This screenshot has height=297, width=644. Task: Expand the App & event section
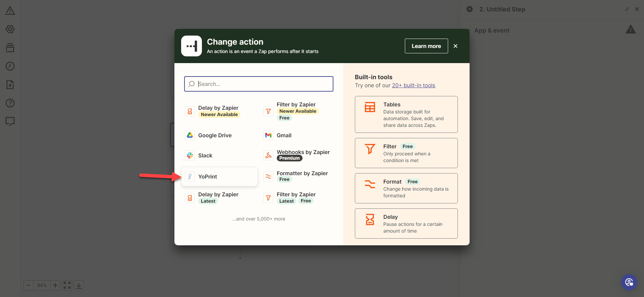click(492, 31)
